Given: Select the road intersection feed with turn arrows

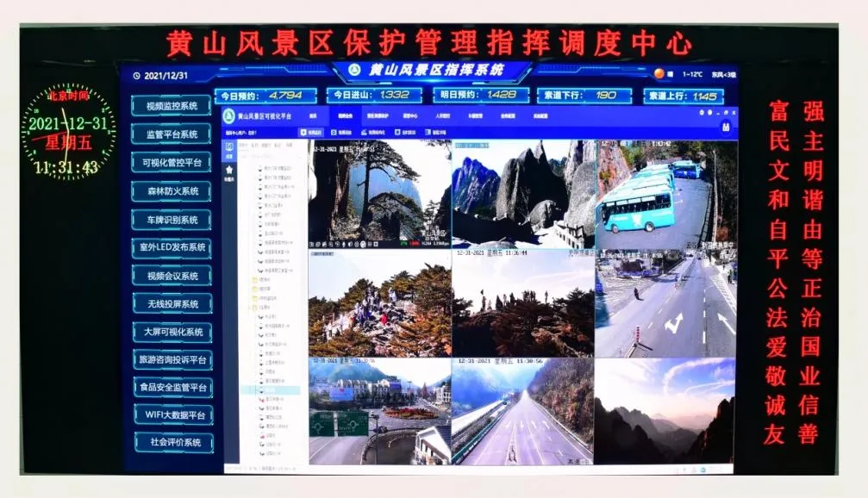Looking at the screenshot, I should 666,303.
